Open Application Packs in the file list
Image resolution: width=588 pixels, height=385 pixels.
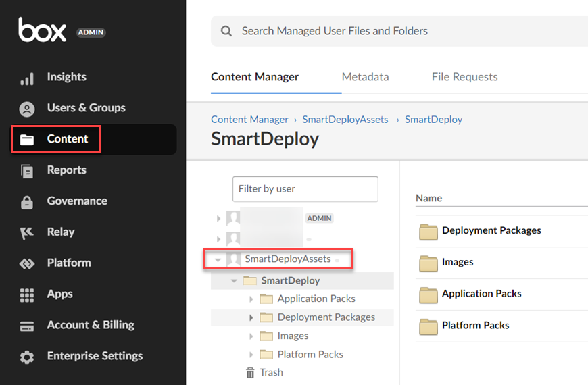click(x=481, y=294)
